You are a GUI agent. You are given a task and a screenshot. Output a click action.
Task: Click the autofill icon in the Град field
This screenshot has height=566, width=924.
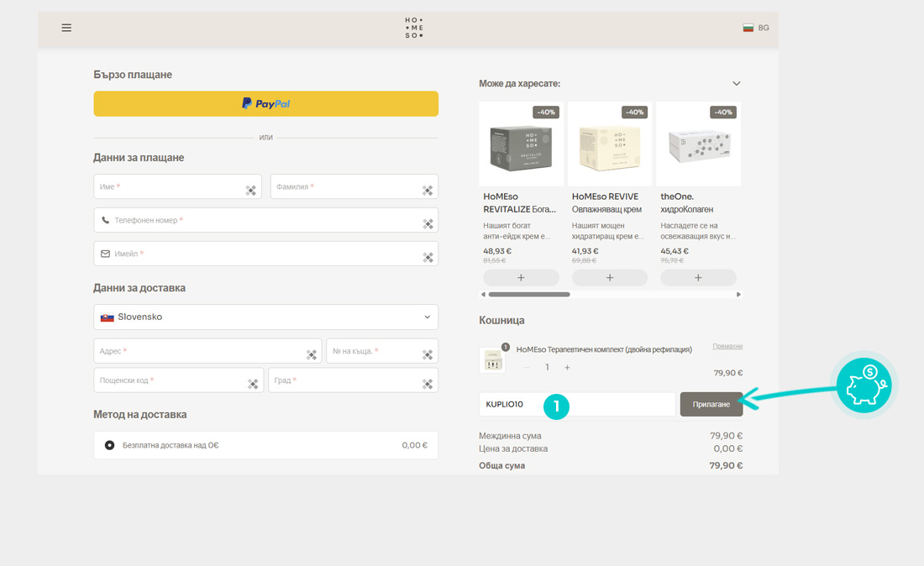tap(428, 384)
